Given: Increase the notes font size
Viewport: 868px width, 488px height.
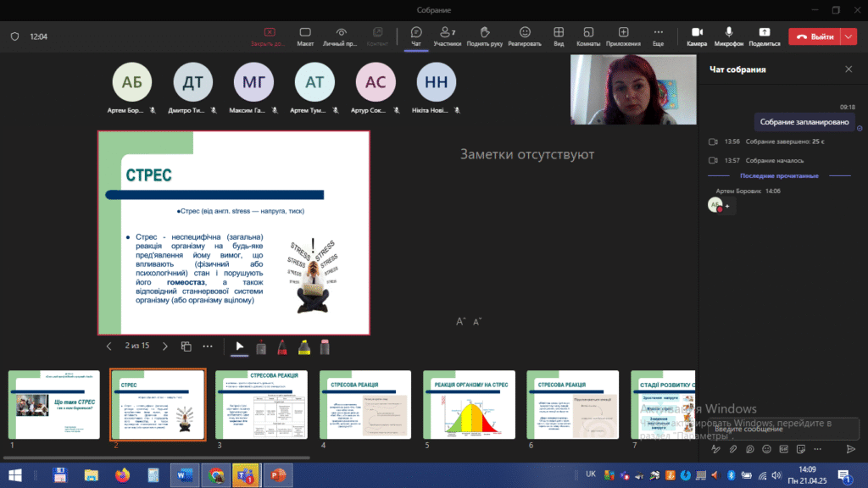Looking at the screenshot, I should click(x=460, y=321).
